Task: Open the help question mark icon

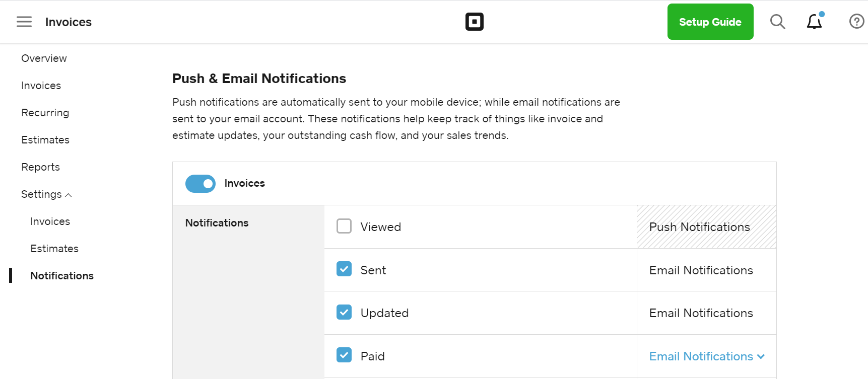Action: 857,22
